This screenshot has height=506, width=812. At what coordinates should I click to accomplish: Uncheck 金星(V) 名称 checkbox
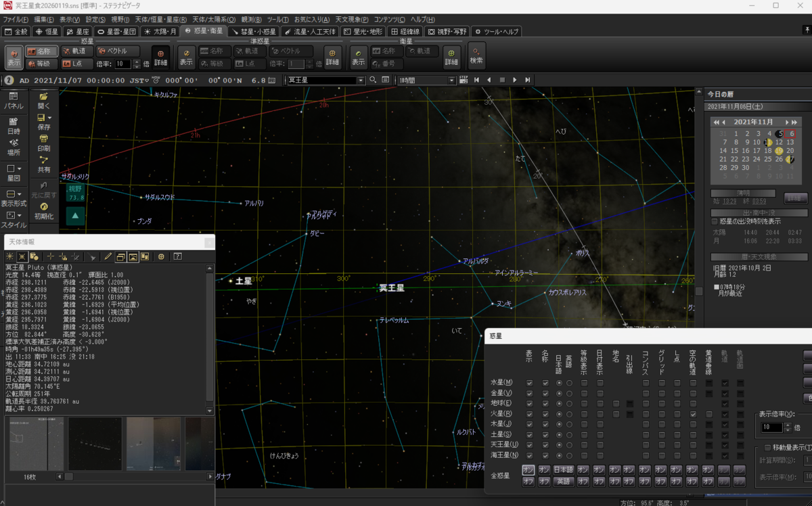pyautogui.click(x=545, y=393)
